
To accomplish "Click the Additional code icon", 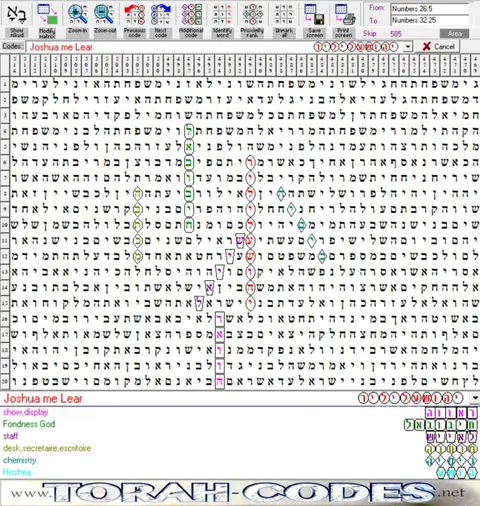I will click(191, 14).
